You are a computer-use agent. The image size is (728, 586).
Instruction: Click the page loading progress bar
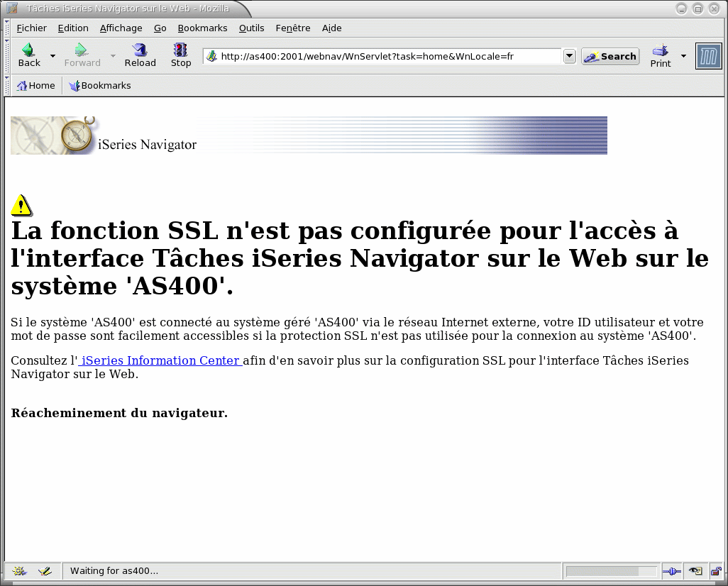(x=611, y=571)
